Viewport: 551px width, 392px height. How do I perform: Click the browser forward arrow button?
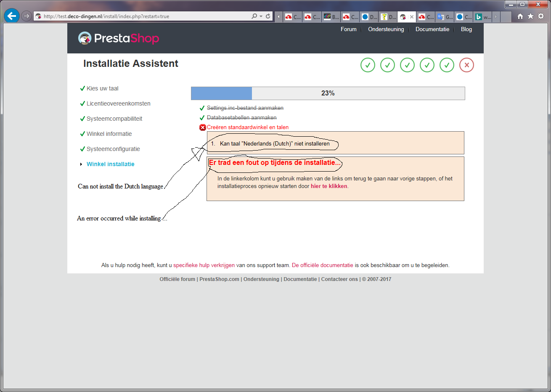(26, 16)
